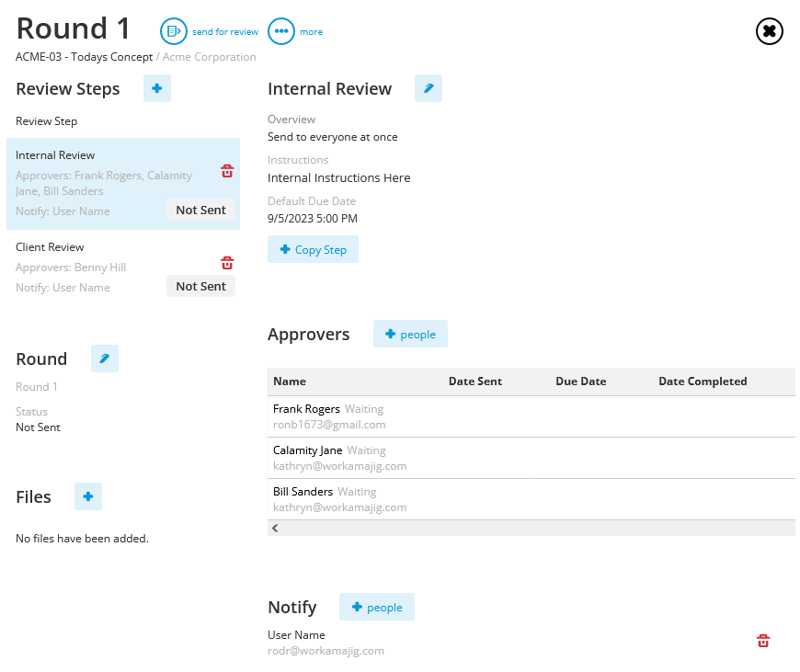Open the more options menu

[295, 30]
